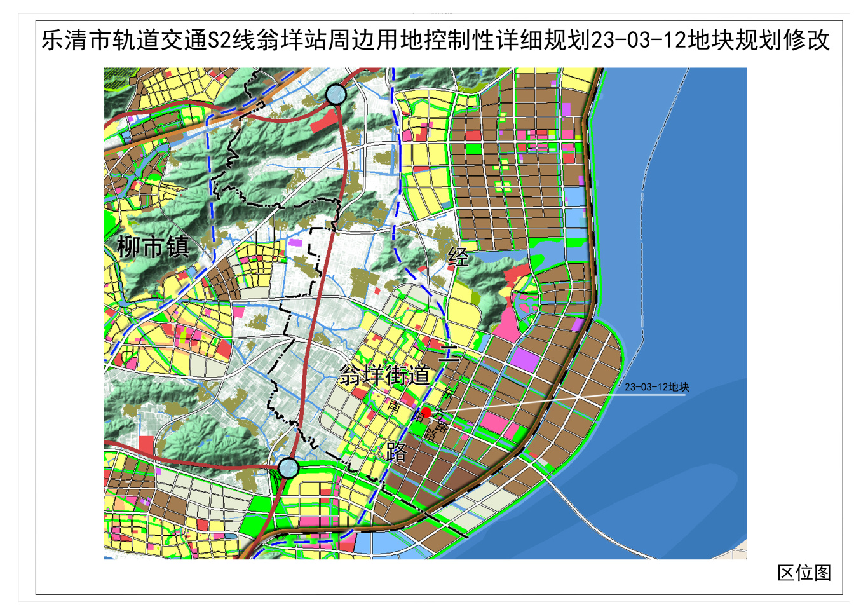Screen dimensions: 868x614
Task: Click the title text 乐清市轨道交通S2线翁垟站周边用地控制性详细规划
Action: point(316,40)
